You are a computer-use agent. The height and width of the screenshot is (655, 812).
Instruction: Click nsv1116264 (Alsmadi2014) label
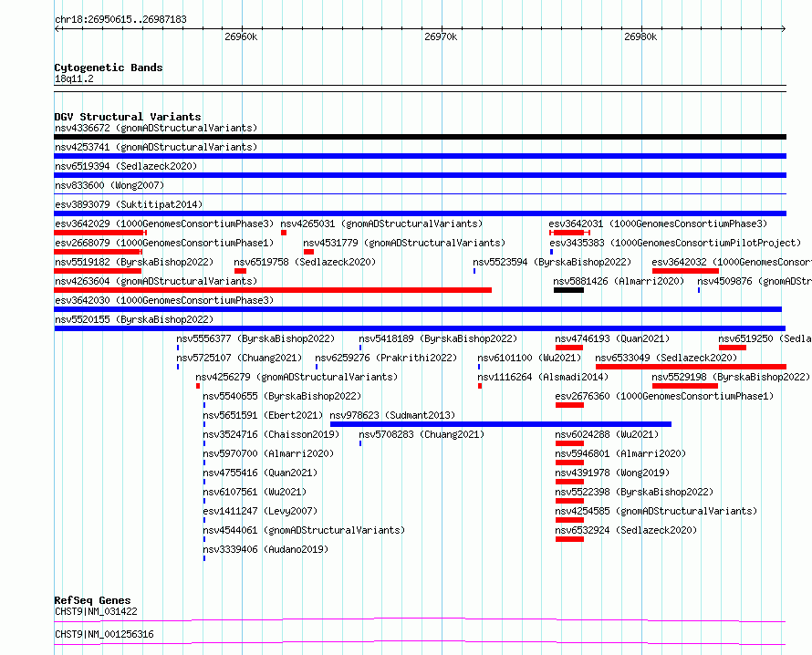pos(543,377)
